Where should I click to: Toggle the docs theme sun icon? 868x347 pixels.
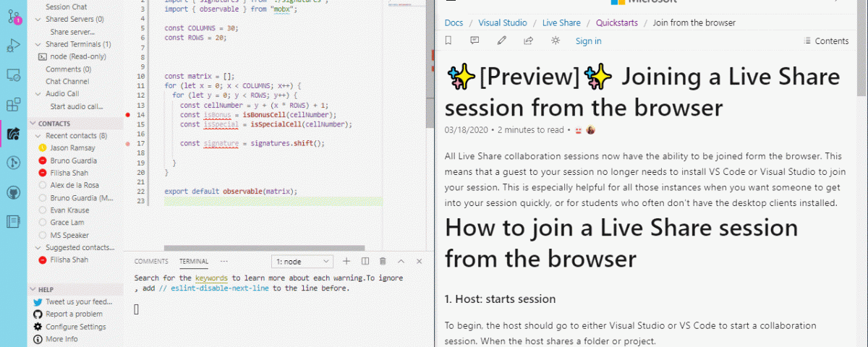point(556,40)
